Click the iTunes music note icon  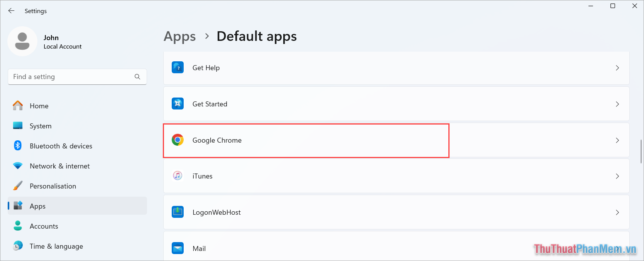(x=177, y=176)
